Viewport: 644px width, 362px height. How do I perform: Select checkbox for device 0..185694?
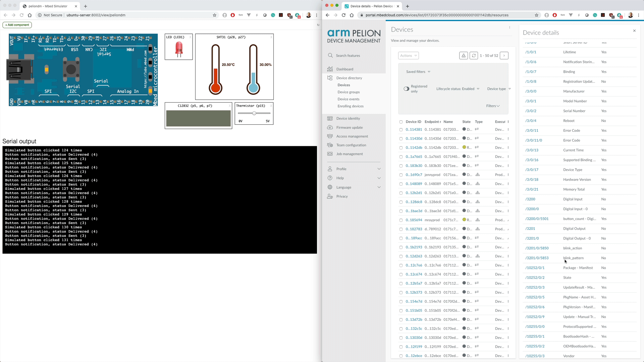[401, 220]
